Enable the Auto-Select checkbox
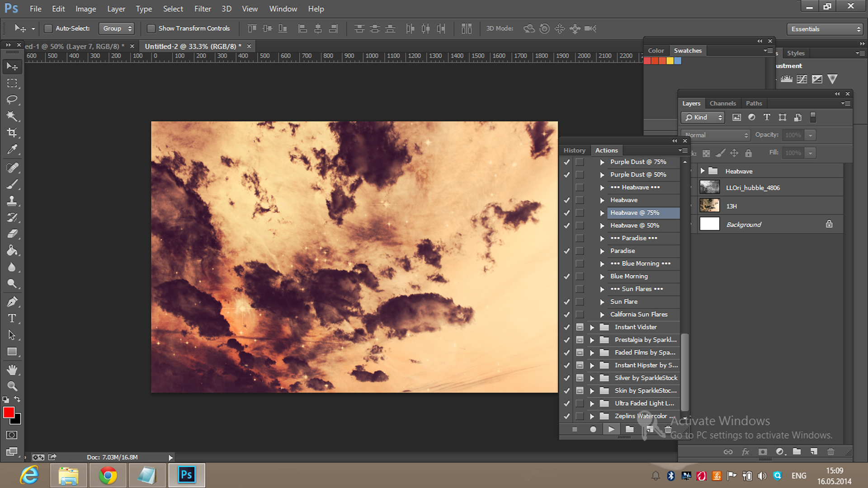The height and width of the screenshot is (488, 868). (x=48, y=28)
